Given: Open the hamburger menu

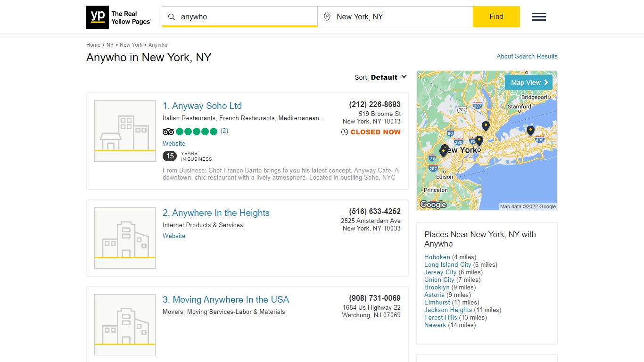Looking at the screenshot, I should click(539, 17).
